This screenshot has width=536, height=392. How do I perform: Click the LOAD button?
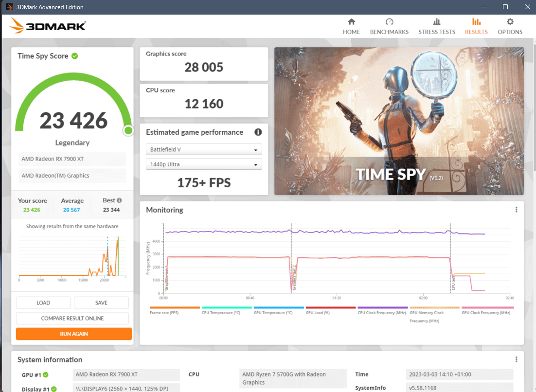click(43, 303)
